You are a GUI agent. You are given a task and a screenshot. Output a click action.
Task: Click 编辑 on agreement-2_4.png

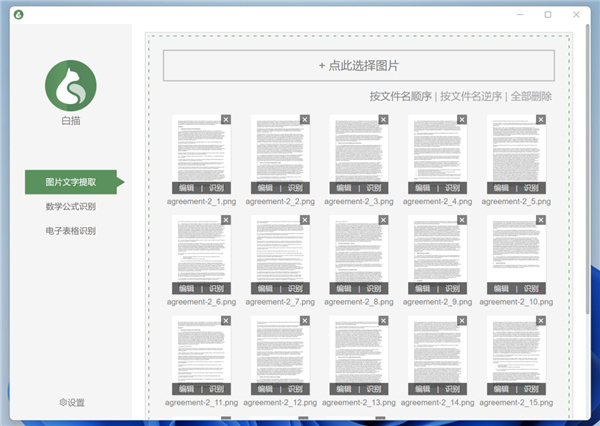pyautogui.click(x=423, y=188)
